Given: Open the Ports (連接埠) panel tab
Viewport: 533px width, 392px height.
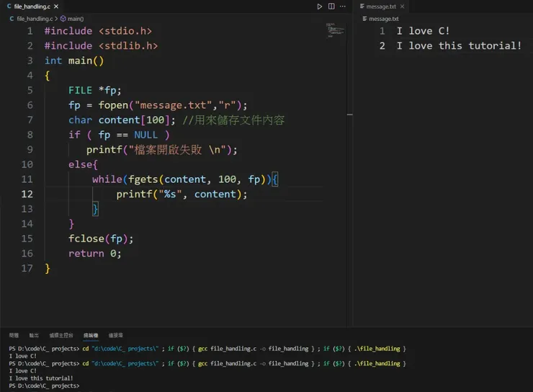Looking at the screenshot, I should coord(115,335).
